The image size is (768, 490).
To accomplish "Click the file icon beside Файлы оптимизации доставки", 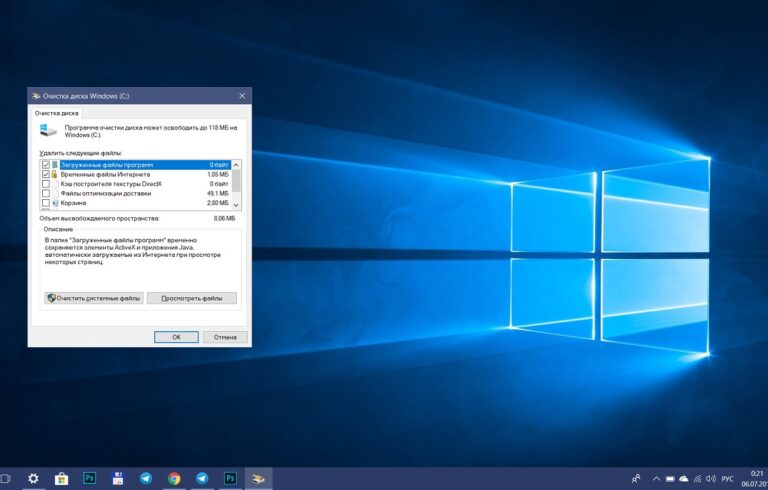I will click(x=55, y=194).
